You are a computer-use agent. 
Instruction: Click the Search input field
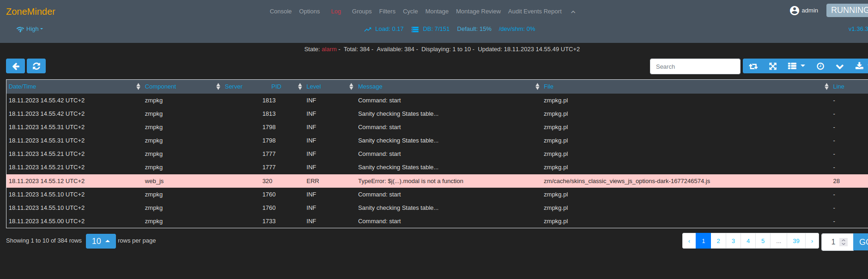click(695, 66)
